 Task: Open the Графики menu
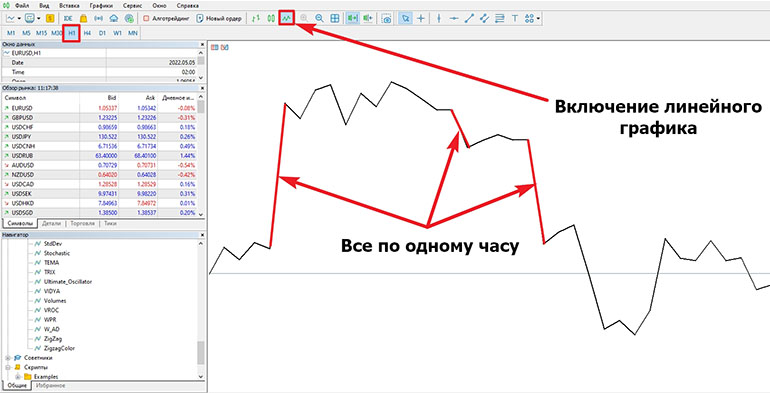pyautogui.click(x=101, y=5)
